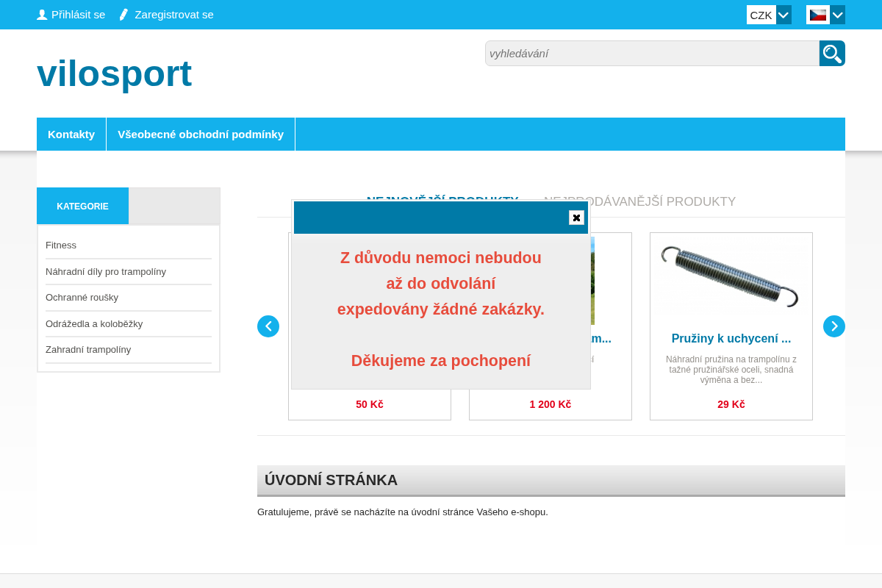Image resolution: width=882 pixels, height=588 pixels.
Task: Click the ÚVODNÍ STRÁNKA heading
Action: (331, 480)
